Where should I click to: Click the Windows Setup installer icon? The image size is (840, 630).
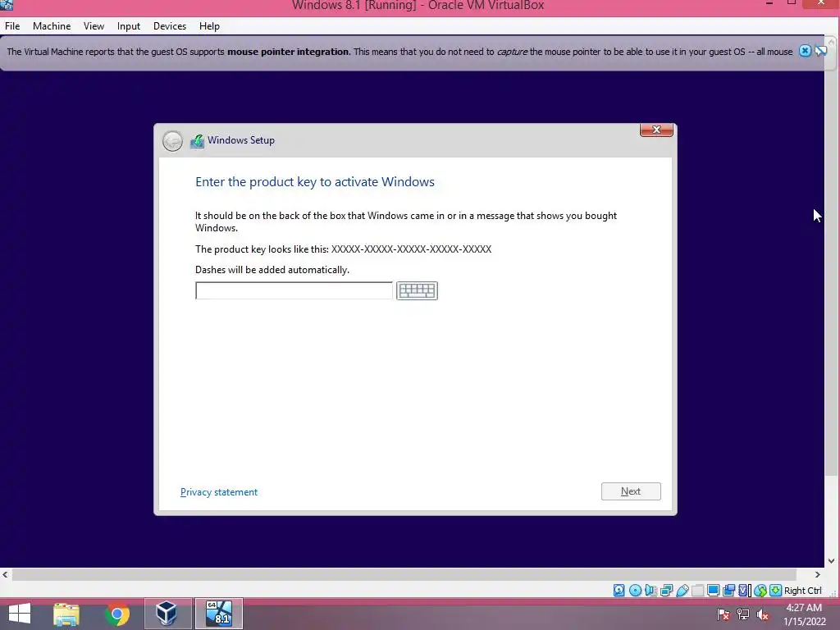(x=197, y=141)
